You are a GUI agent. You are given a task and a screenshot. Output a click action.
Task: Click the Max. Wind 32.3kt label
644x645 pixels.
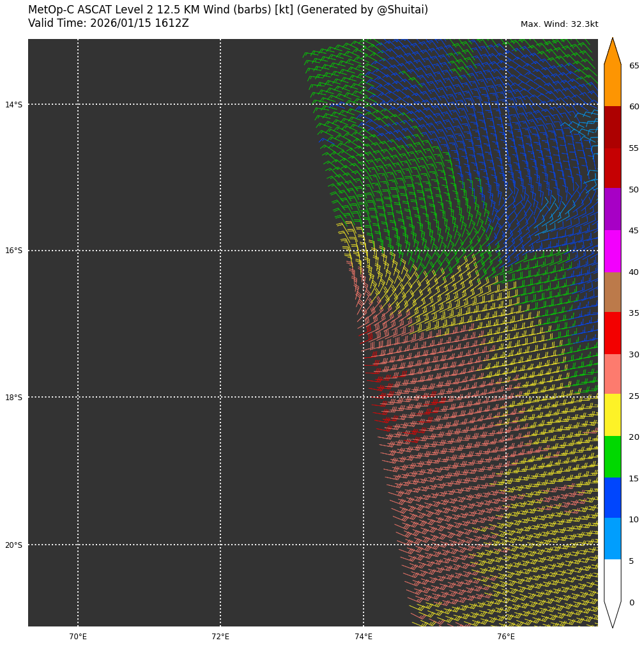click(x=559, y=24)
